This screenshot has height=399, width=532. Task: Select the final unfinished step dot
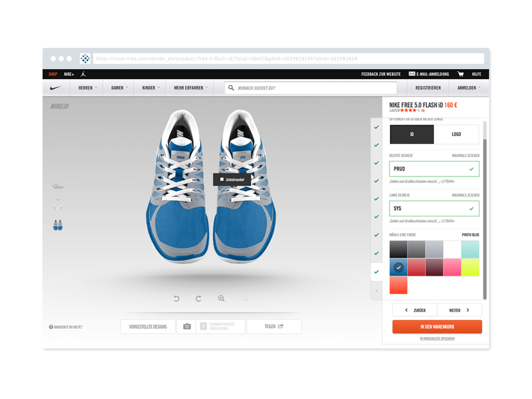[376, 291]
